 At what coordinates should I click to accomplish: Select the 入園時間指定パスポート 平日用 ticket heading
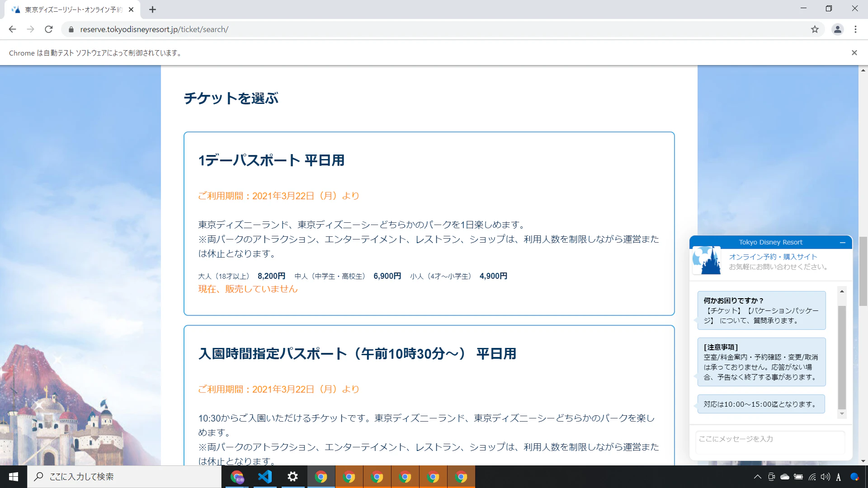[x=357, y=354]
